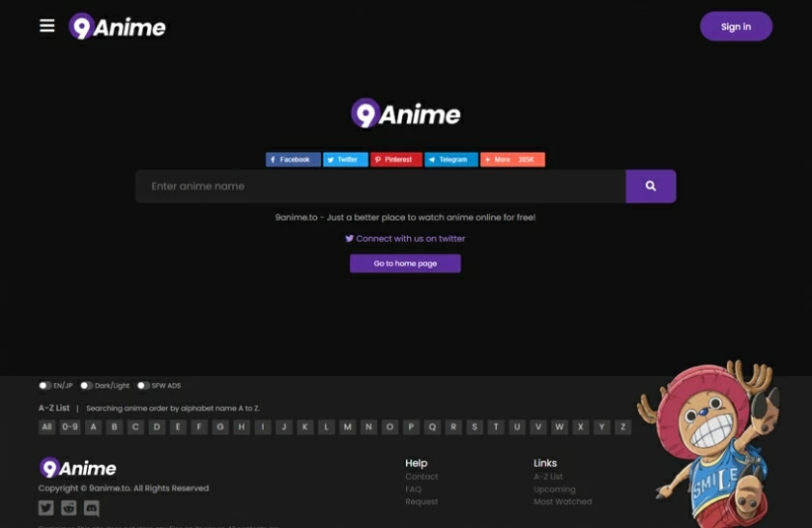Click the search magnifier button

651,186
